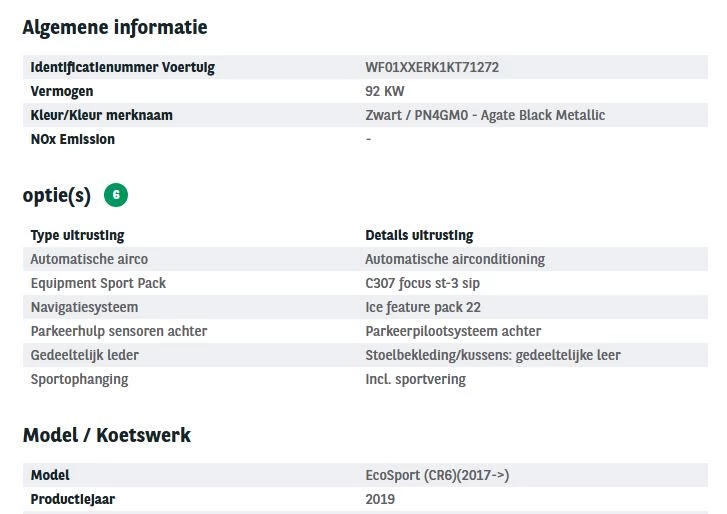Click the 'Type uitrusting' column header
Screen dimensions: 727x514
(78, 236)
